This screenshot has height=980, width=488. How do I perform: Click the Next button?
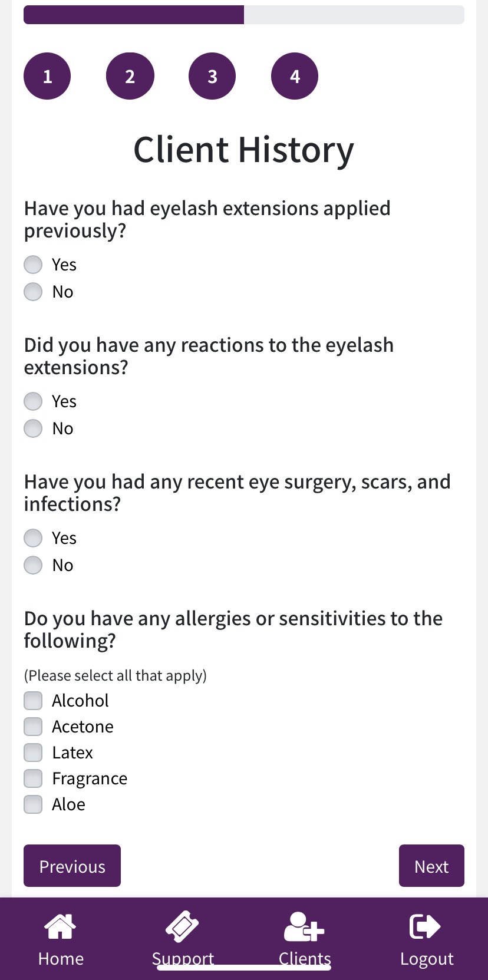431,866
